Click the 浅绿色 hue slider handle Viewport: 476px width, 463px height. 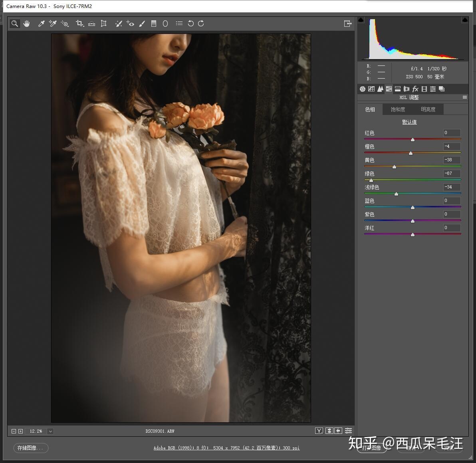(x=396, y=194)
